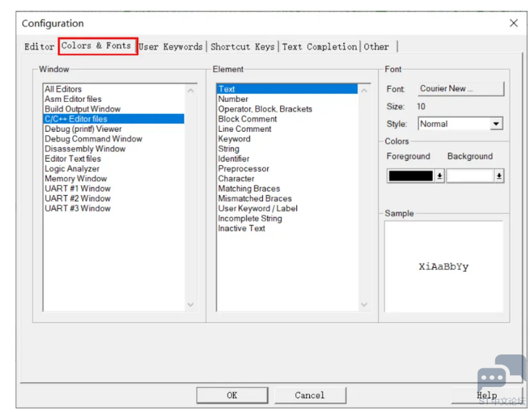
Task: Click the white Background color swatch
Action: click(x=470, y=175)
